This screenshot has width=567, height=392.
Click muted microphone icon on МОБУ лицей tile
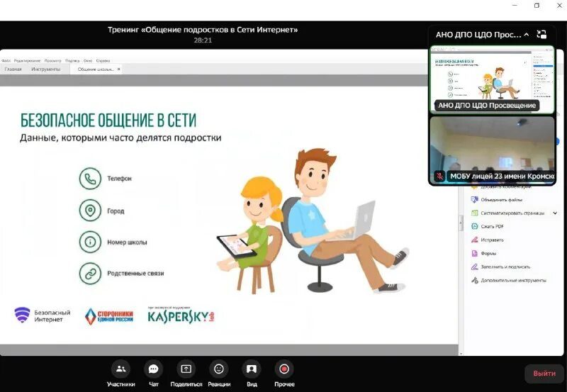pyautogui.click(x=439, y=176)
